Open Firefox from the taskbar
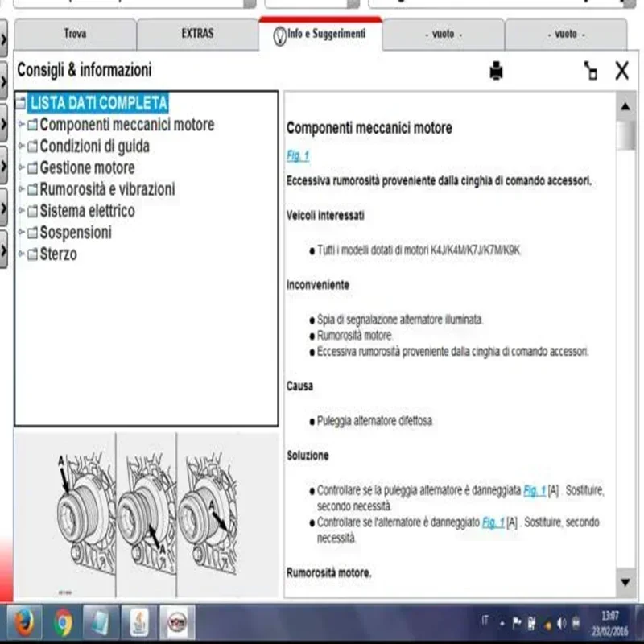 pyautogui.click(x=23, y=621)
